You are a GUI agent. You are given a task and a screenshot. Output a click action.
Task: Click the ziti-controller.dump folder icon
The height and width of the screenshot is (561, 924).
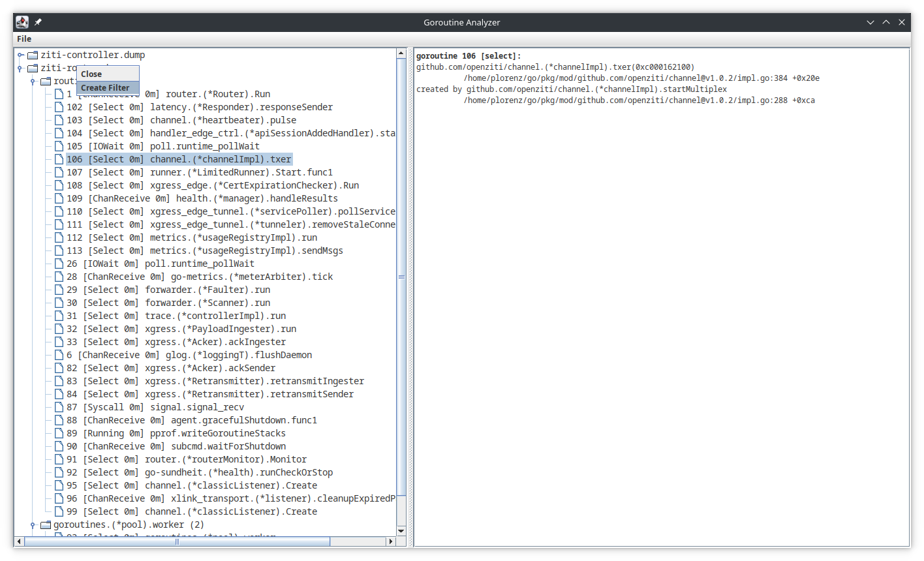(33, 55)
